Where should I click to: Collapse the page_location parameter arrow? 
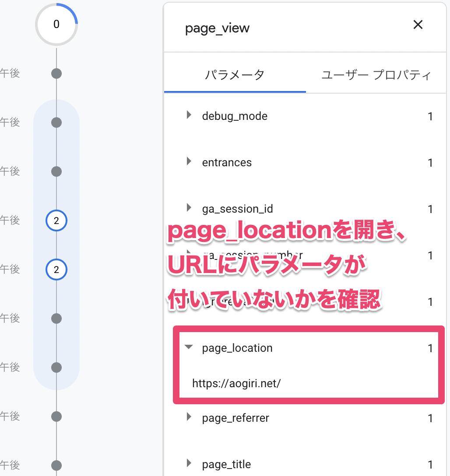pyautogui.click(x=189, y=347)
